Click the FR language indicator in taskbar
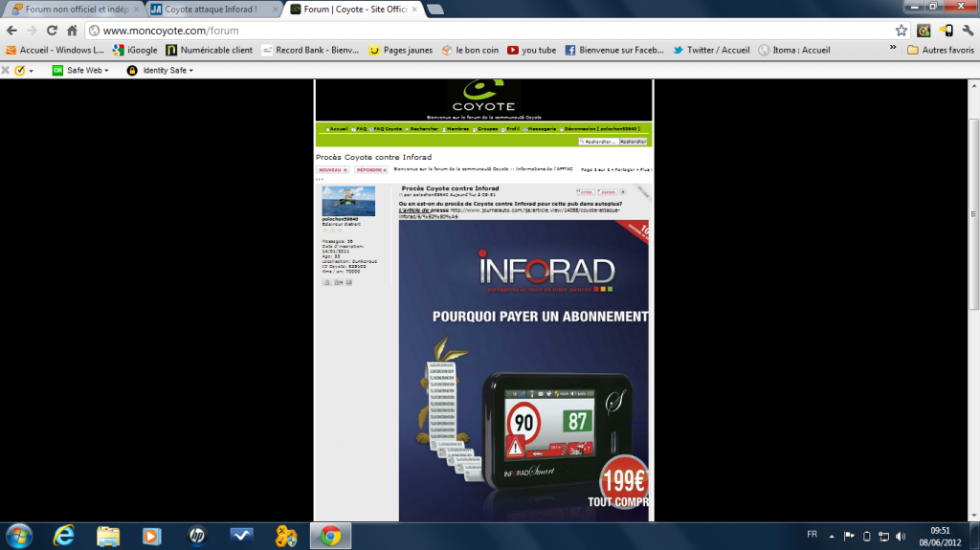The image size is (980, 550). coord(812,535)
